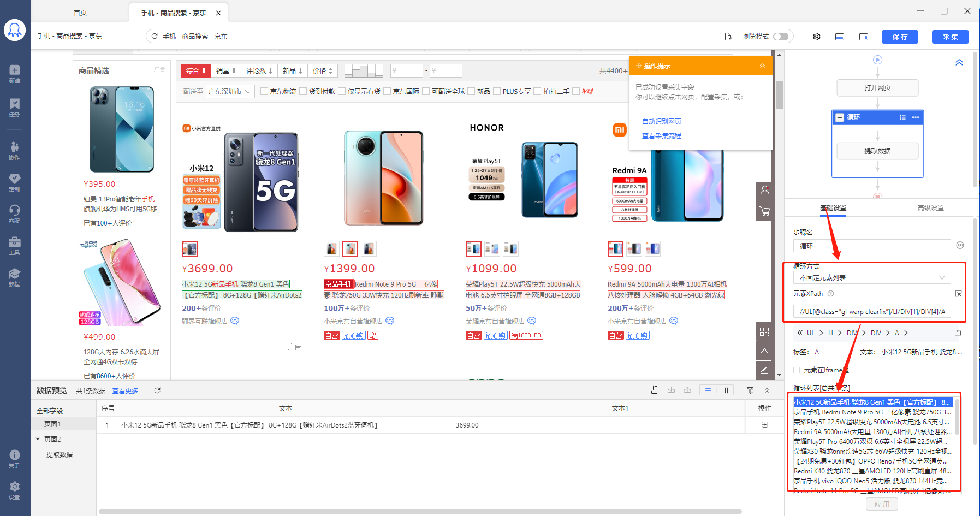Open the 协作 (collaboration) sidebar icon

pos(15,150)
